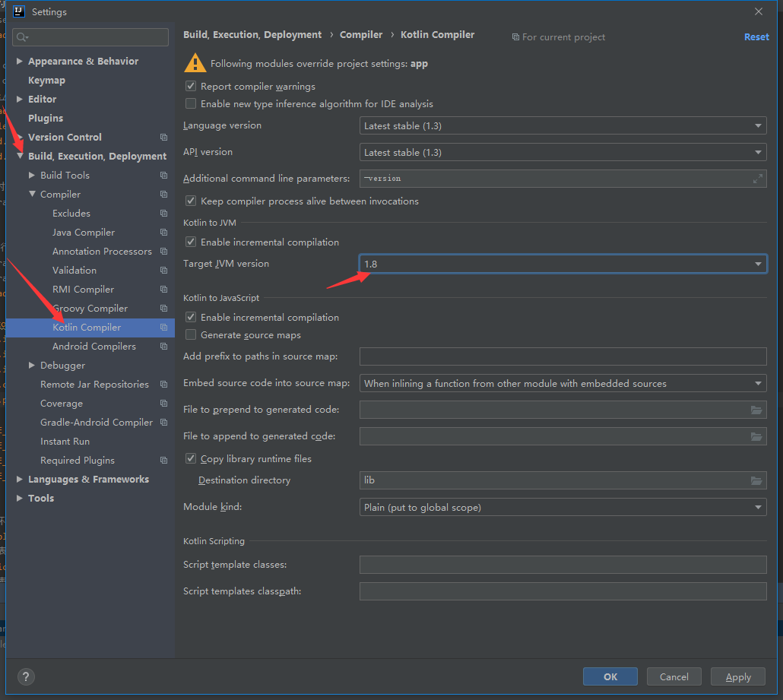The width and height of the screenshot is (783, 700).
Task: Expand the Tools tree node
Action: click(20, 499)
